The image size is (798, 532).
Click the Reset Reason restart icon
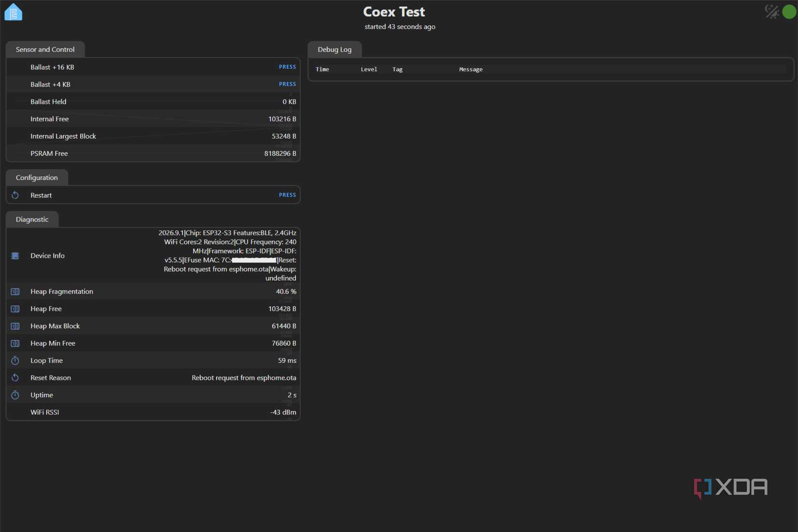15,378
